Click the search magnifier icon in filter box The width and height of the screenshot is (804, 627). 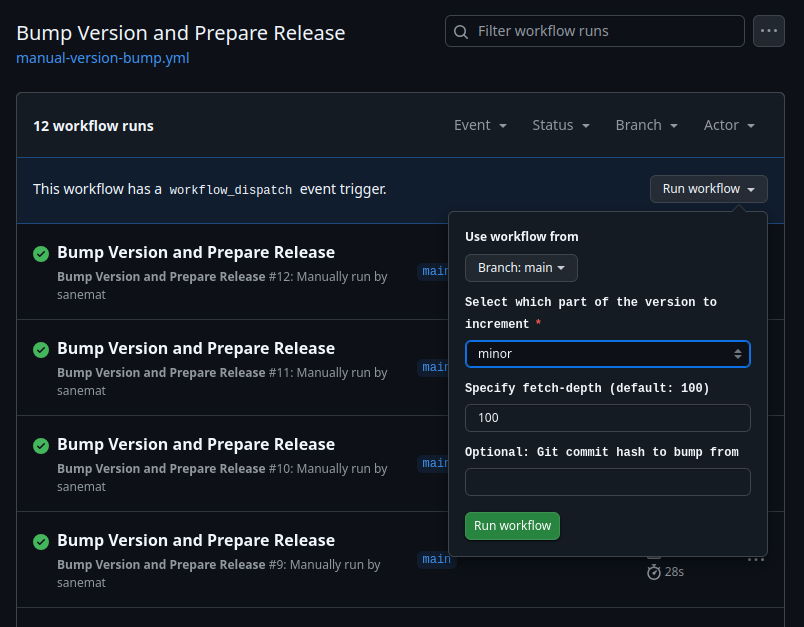(x=461, y=32)
